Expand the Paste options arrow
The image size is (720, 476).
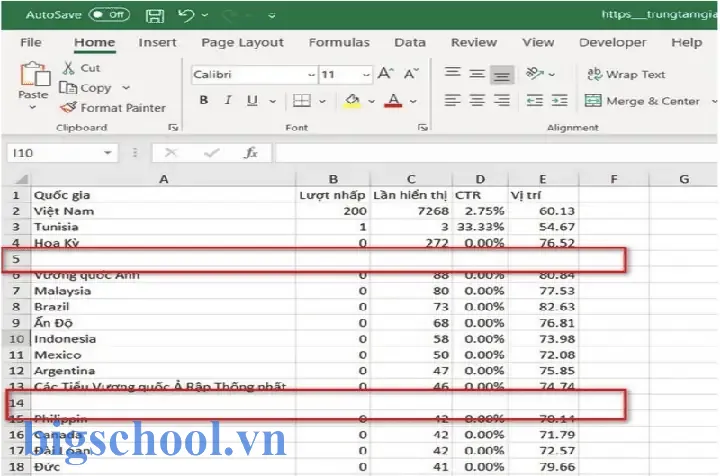click(x=33, y=107)
